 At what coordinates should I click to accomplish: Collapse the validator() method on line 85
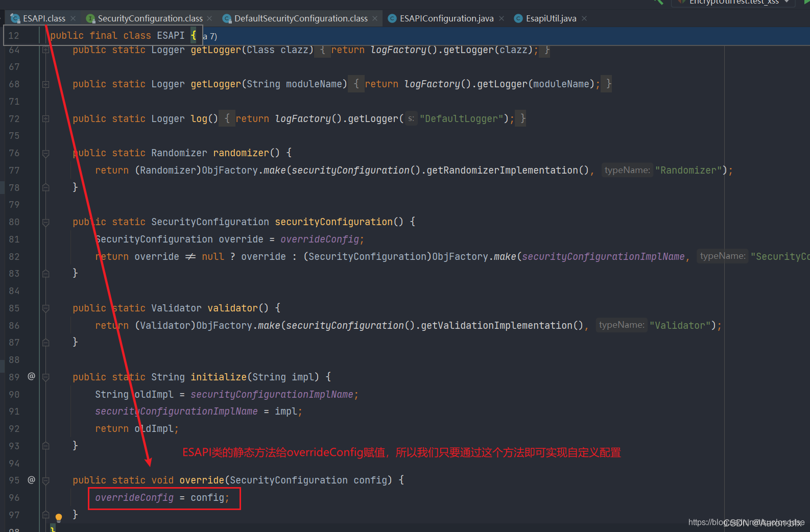45,308
